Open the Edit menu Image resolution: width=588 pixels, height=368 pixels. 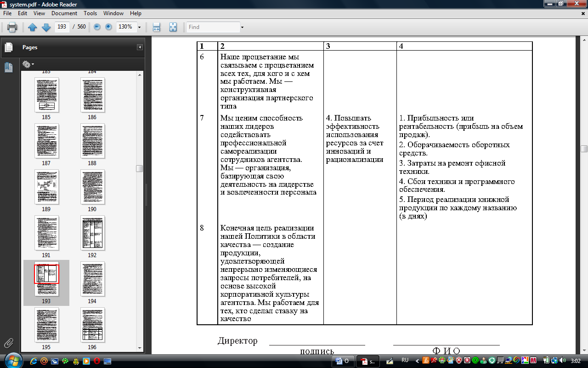pos(23,13)
